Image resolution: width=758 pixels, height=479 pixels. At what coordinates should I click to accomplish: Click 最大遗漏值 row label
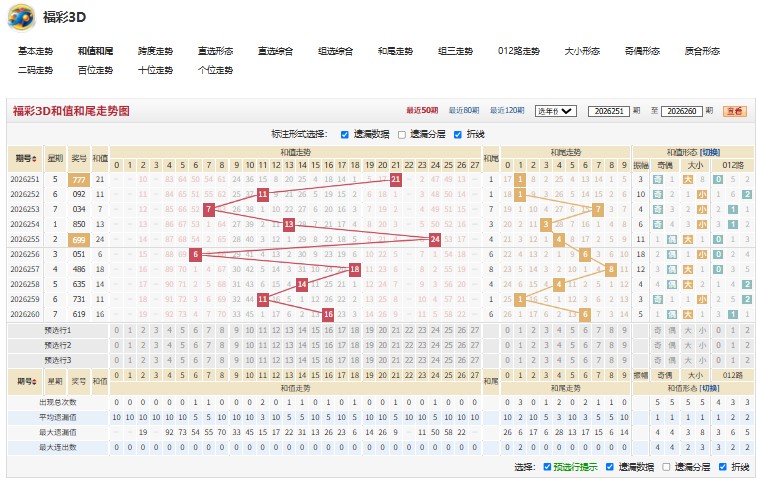(x=58, y=432)
